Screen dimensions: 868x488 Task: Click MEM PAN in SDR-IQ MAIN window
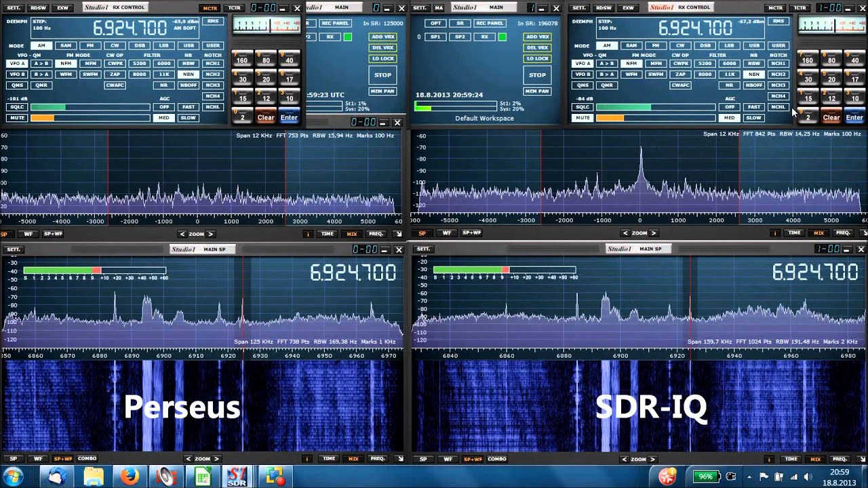(x=537, y=91)
